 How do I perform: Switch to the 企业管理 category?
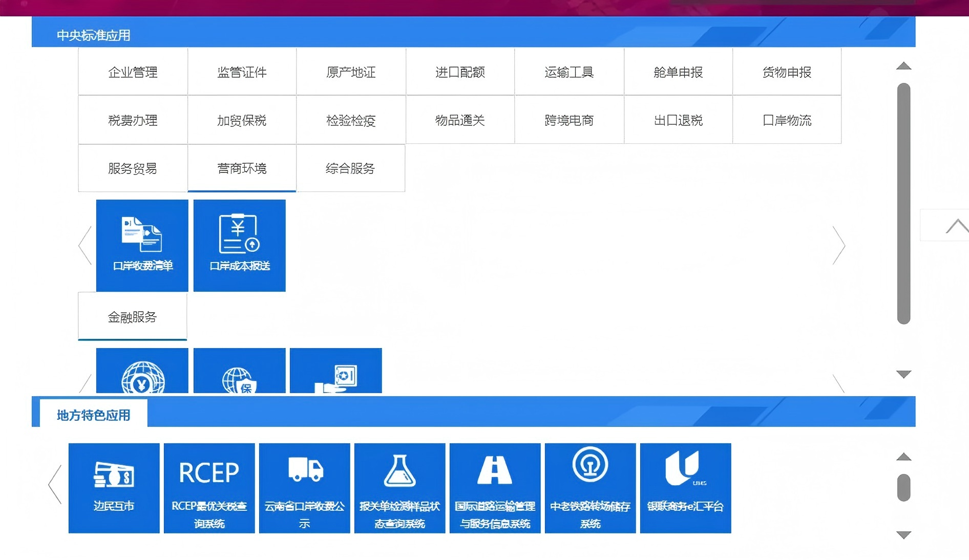133,72
